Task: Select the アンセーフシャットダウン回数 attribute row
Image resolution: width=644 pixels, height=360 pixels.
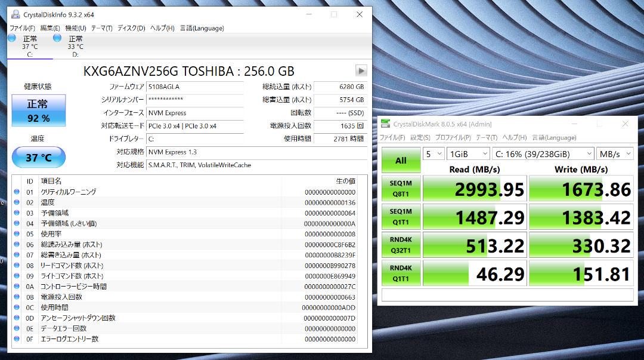Action: tap(185, 318)
